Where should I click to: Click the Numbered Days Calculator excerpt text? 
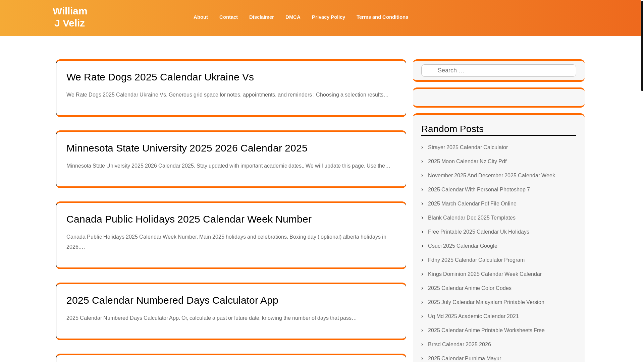pyautogui.click(x=211, y=318)
